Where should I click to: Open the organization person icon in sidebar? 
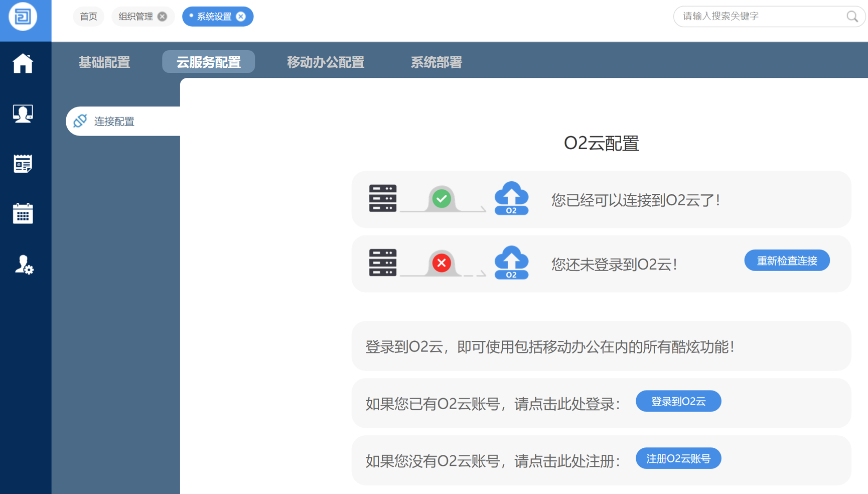(x=23, y=114)
